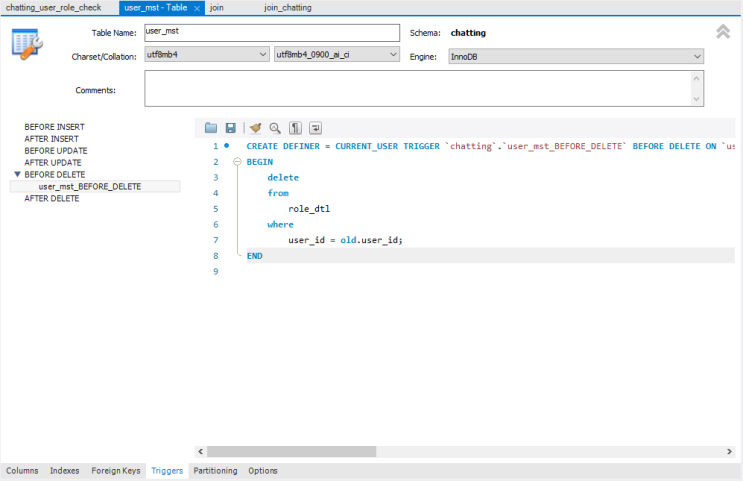The width and height of the screenshot is (743, 481).
Task: Select the AFTER INSERT trigger timing
Action: pos(52,139)
